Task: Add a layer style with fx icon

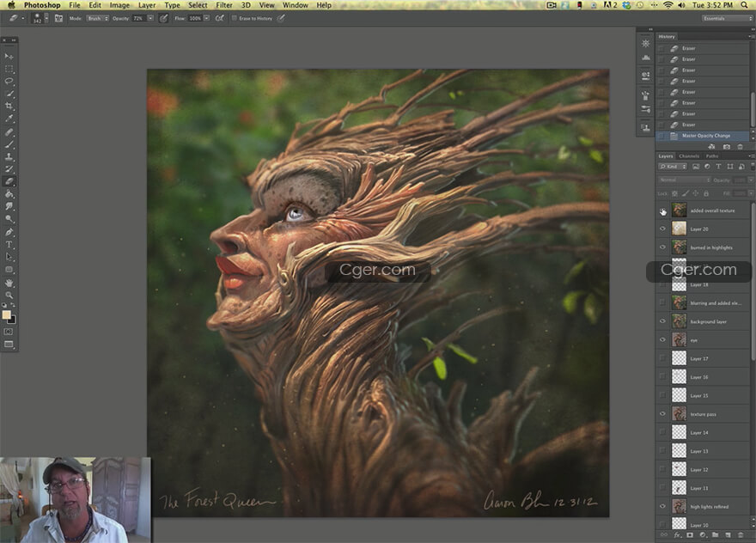Action: pyautogui.click(x=678, y=534)
